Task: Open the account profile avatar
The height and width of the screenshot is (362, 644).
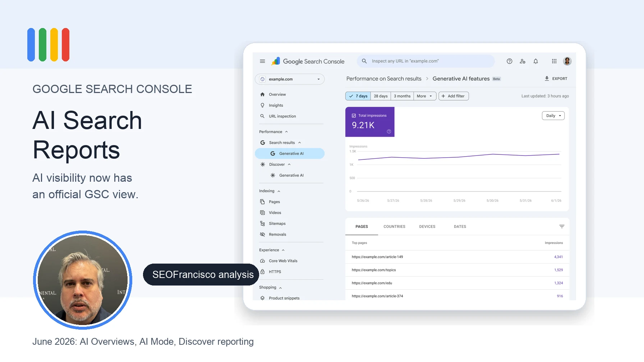Action: point(567,61)
